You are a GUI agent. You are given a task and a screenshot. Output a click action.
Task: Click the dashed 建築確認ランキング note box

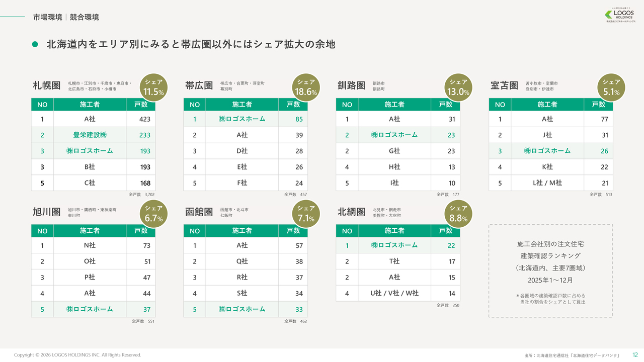click(550, 270)
